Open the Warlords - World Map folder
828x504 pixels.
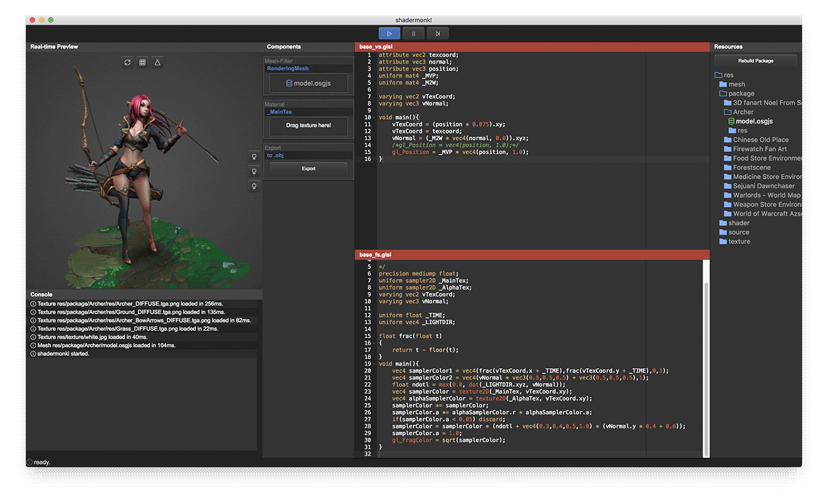[x=762, y=195]
